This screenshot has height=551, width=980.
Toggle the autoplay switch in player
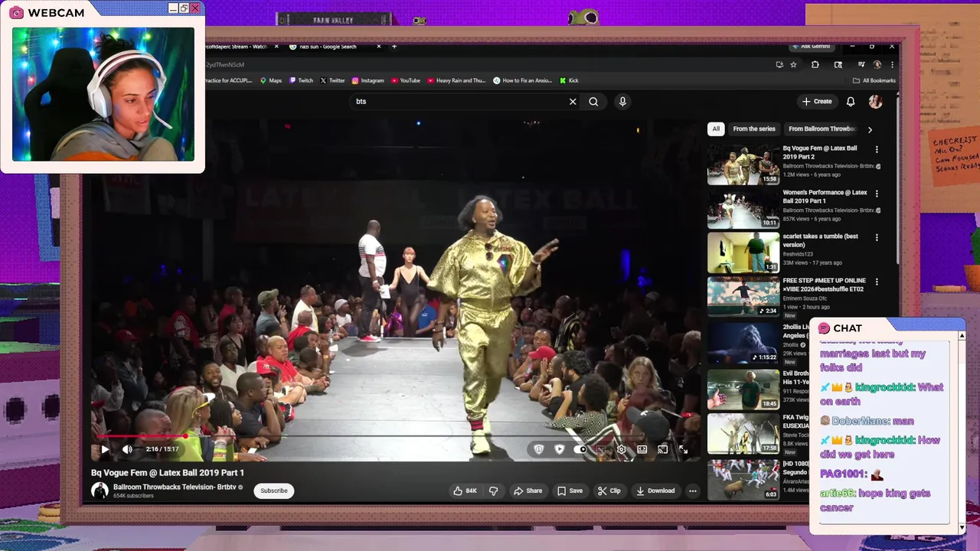coord(582,450)
